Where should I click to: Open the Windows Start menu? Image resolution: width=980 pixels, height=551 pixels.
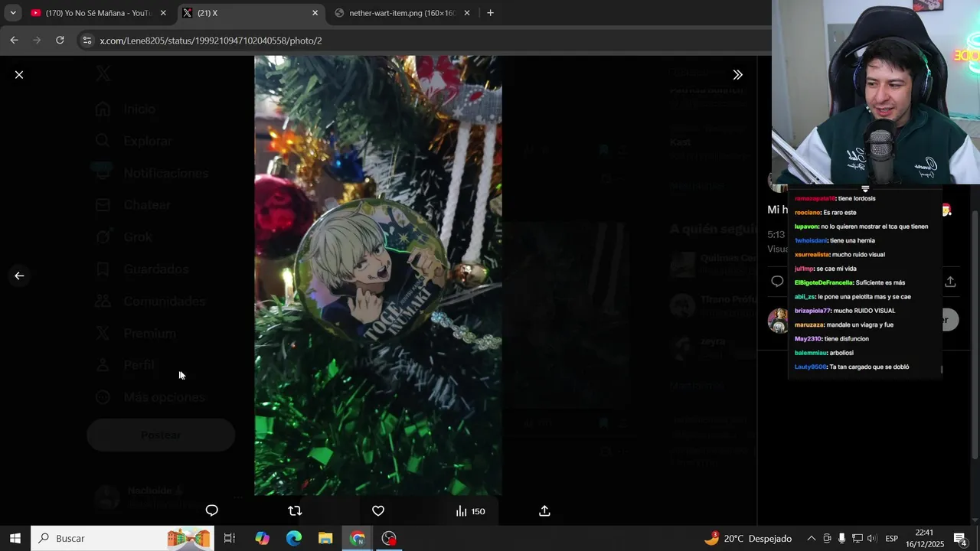[x=15, y=538]
